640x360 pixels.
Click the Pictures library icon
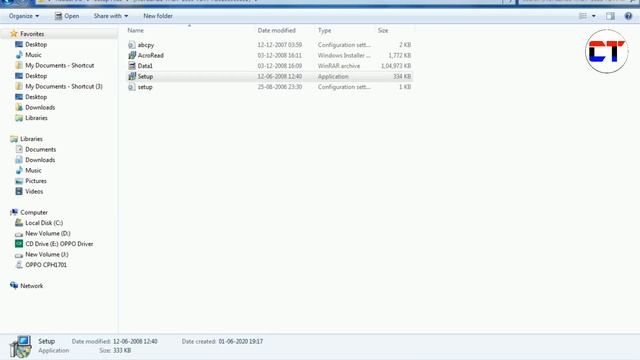(x=19, y=181)
